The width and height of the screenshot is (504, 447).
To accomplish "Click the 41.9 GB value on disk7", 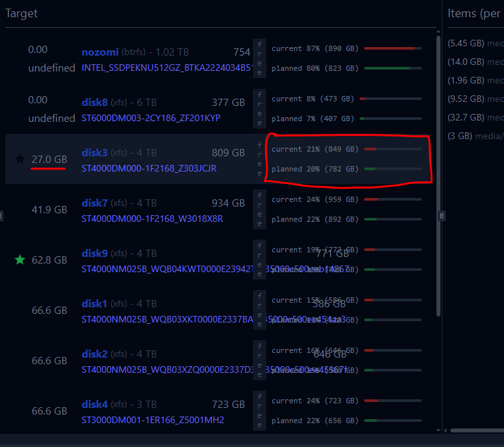I will click(x=49, y=209).
